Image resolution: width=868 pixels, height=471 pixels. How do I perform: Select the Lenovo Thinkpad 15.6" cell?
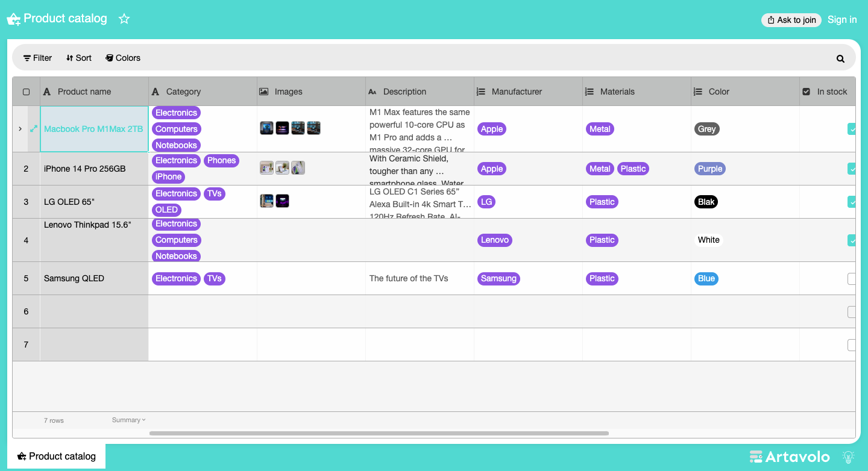pos(94,240)
